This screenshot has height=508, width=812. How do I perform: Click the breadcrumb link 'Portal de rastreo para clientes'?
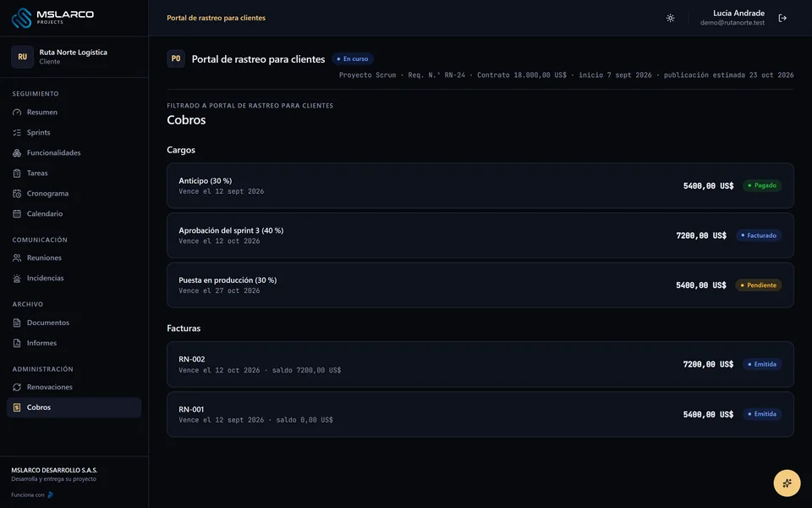click(x=216, y=18)
